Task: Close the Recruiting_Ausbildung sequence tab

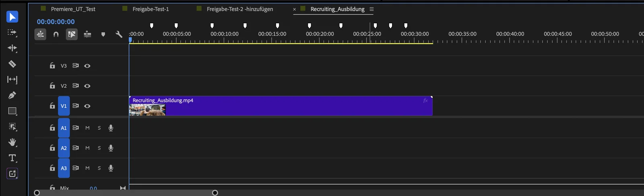Action: click(x=294, y=9)
